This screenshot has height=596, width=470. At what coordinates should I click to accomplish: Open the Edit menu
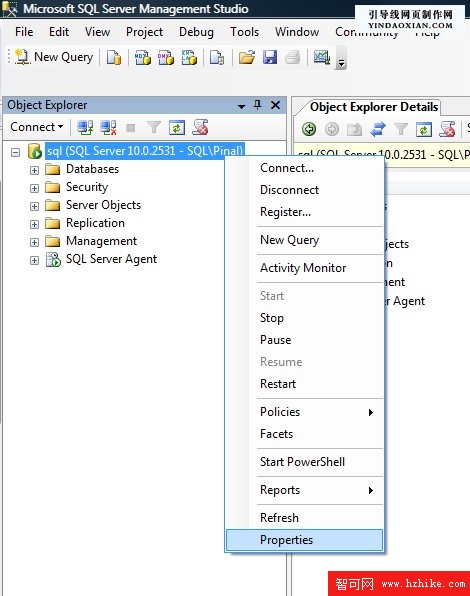pyautogui.click(x=59, y=32)
